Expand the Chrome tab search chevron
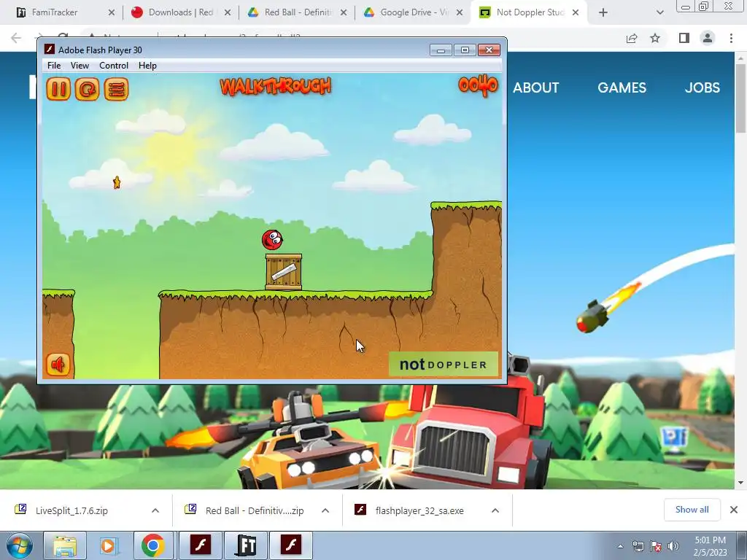Viewport: 747px width, 560px height. (x=659, y=12)
